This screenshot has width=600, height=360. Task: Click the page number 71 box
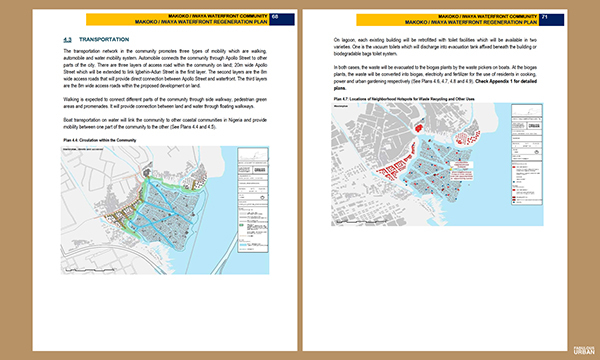[x=551, y=20]
